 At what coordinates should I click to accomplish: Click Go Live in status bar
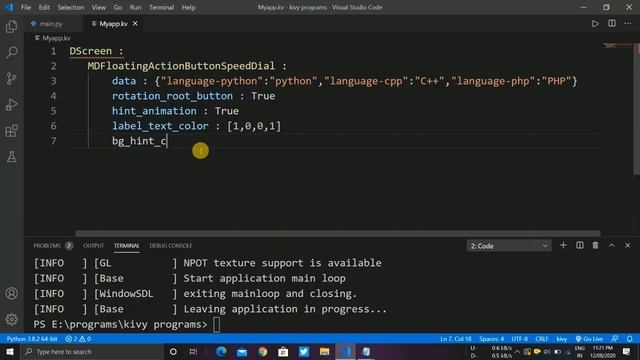click(589, 339)
